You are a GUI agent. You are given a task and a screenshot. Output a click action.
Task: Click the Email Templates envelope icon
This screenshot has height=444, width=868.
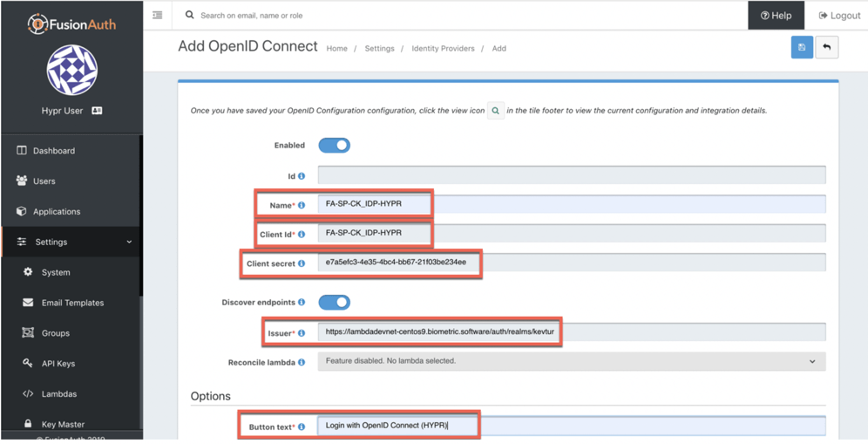28,303
